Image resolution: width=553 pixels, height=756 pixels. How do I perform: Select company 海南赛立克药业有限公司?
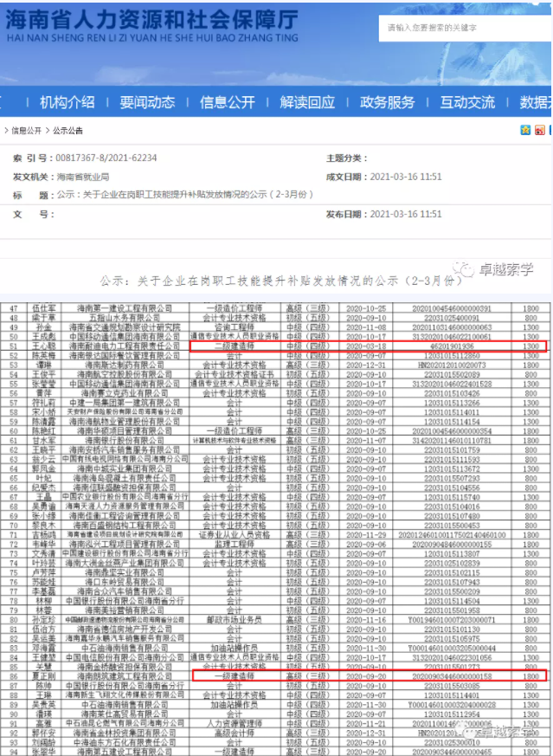(x=125, y=393)
